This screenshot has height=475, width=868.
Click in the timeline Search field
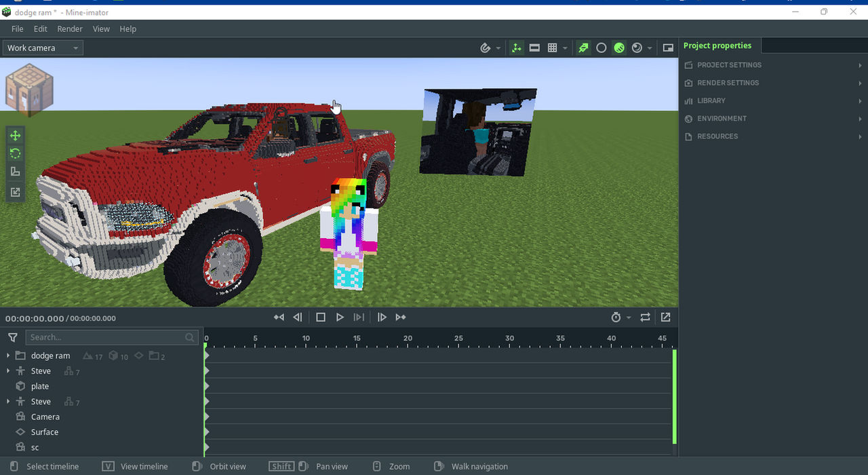[x=112, y=337]
